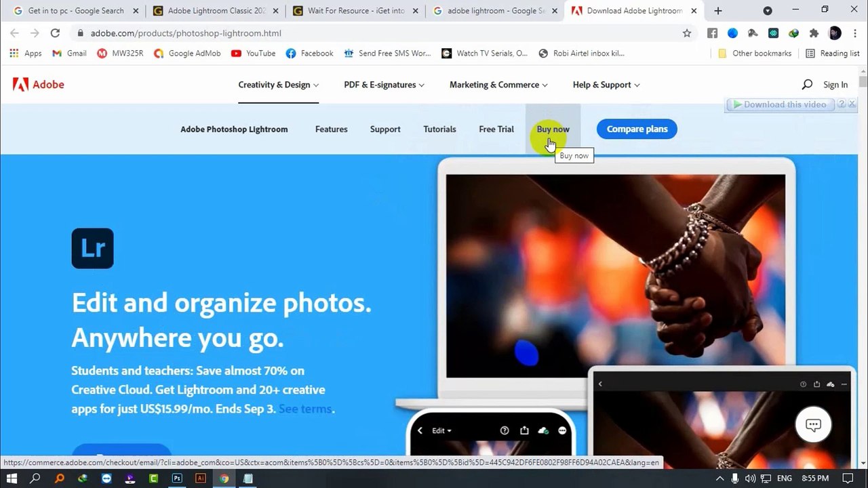Click the teal square extension icon
This screenshot has height=488, width=868.
point(773,33)
